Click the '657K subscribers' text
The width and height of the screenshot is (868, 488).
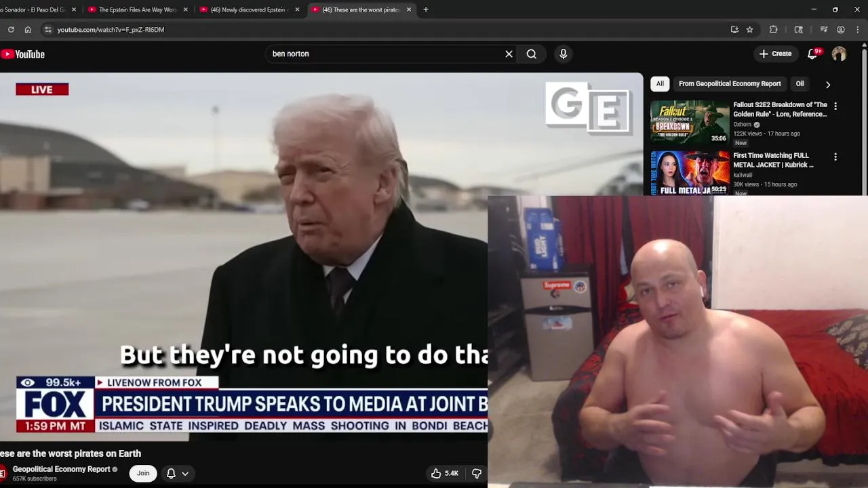35,479
